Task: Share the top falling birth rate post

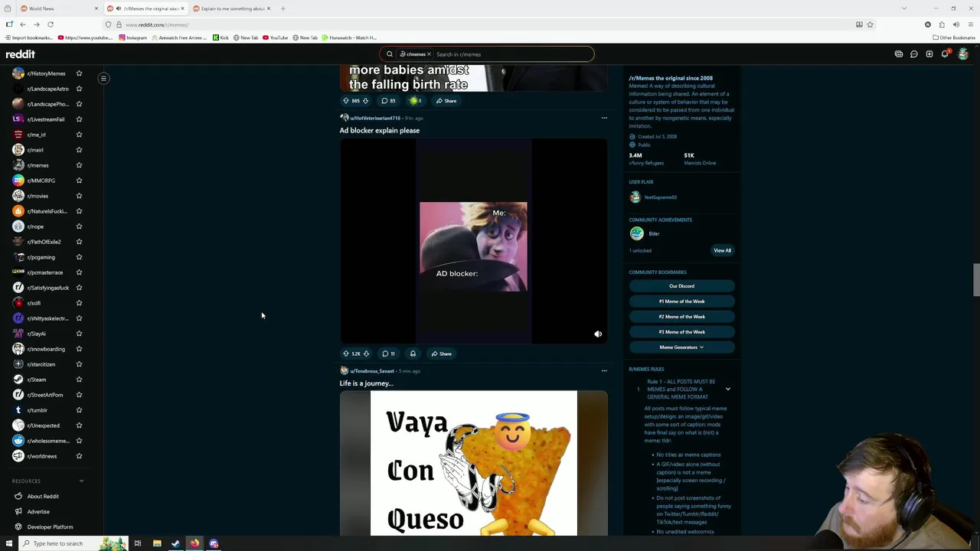Action: pos(446,100)
